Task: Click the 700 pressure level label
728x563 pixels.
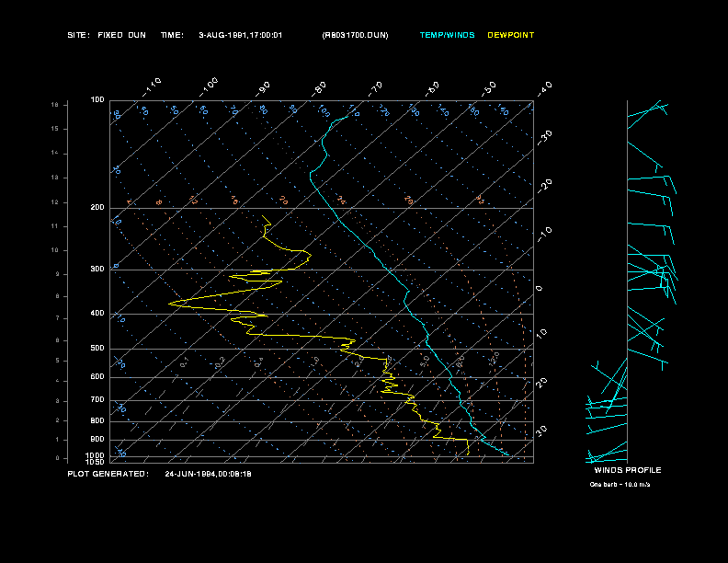Action: point(97,399)
